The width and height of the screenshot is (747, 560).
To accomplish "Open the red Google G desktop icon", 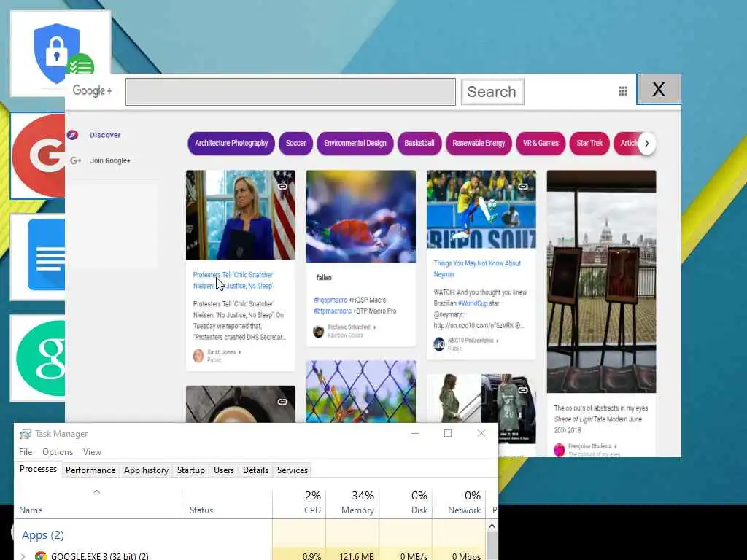I will [x=38, y=156].
